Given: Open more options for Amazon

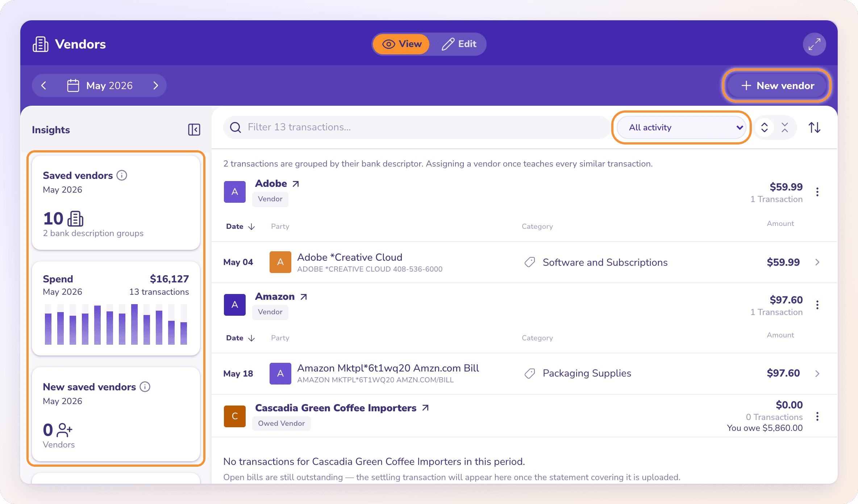Looking at the screenshot, I should coord(817,305).
